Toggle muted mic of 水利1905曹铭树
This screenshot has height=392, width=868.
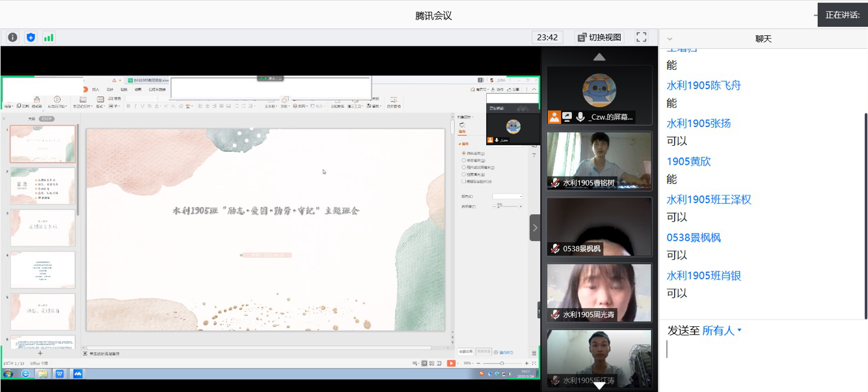point(555,183)
